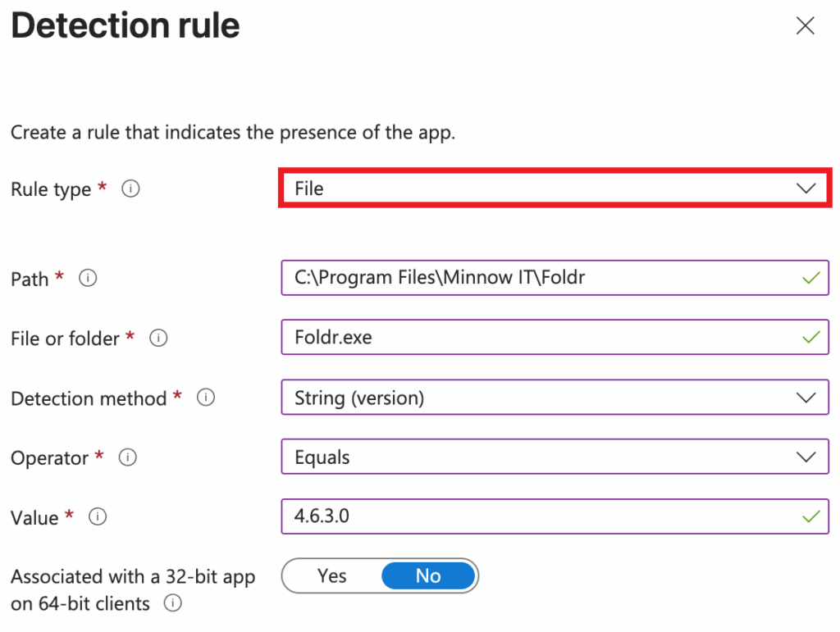Click the Operator info icon
The image size is (840, 632).
click(128, 457)
